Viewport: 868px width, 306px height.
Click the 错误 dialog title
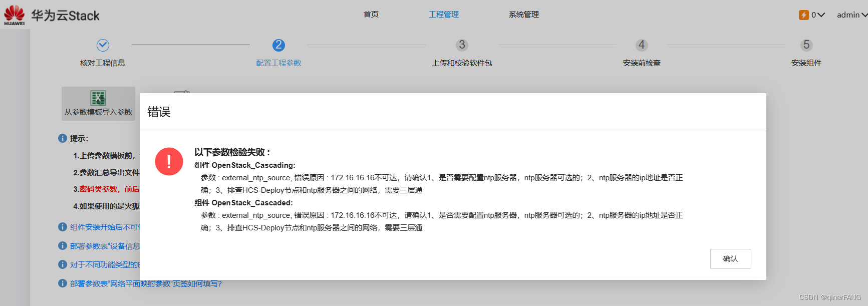pyautogui.click(x=159, y=112)
